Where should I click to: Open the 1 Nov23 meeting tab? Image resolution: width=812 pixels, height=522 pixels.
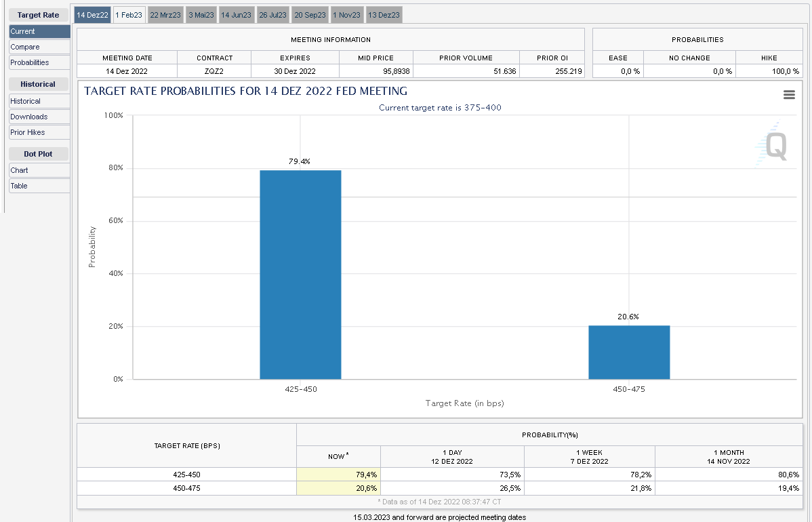point(346,14)
